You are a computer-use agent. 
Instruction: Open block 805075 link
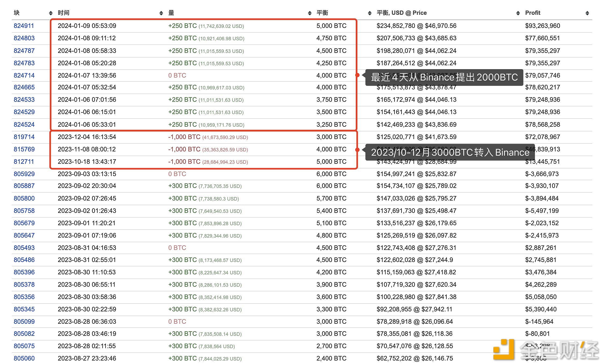click(24, 346)
